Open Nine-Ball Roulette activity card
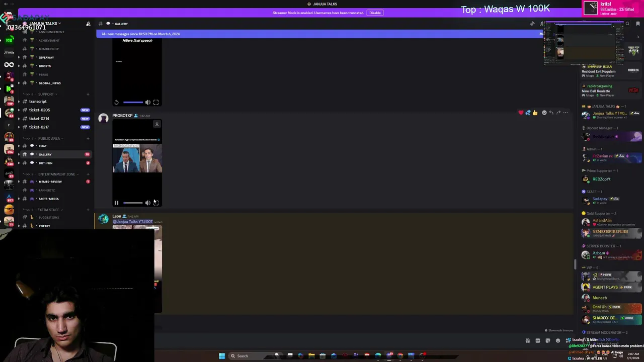 point(611,90)
